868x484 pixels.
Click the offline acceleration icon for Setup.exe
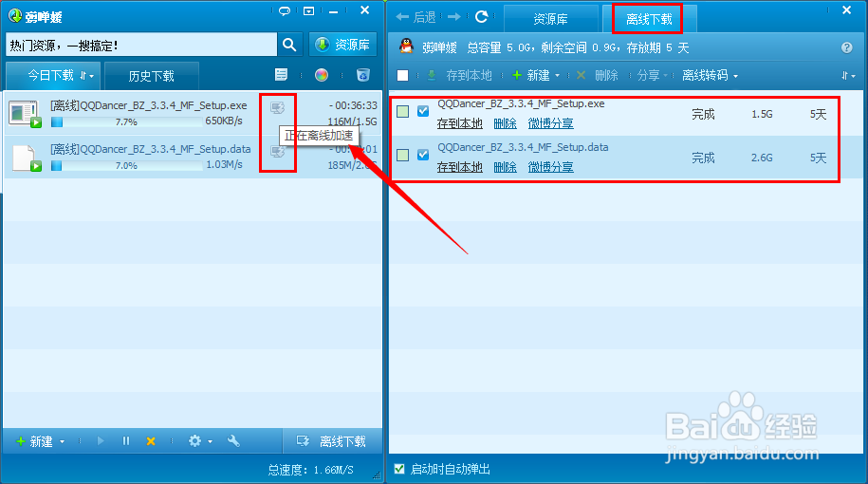[x=277, y=107]
